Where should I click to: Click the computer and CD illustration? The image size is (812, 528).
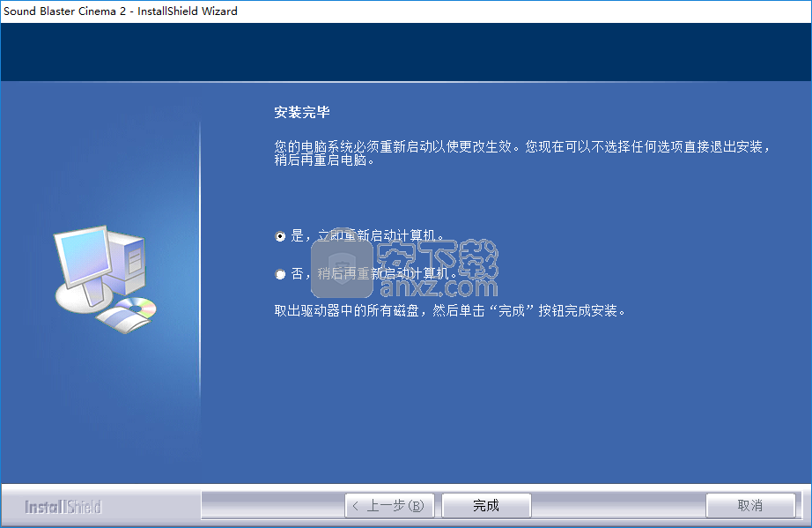click(105, 279)
